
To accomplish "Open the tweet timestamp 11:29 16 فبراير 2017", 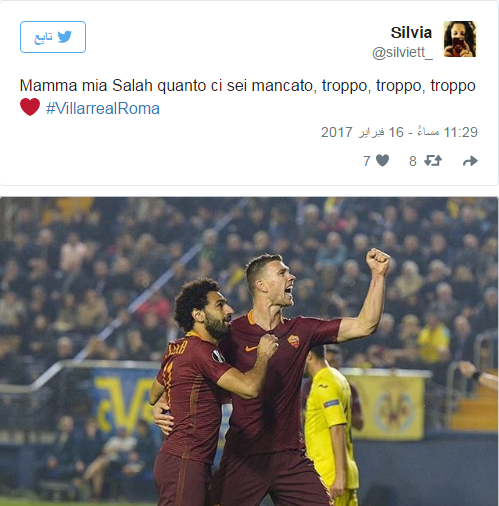I will tap(399, 132).
